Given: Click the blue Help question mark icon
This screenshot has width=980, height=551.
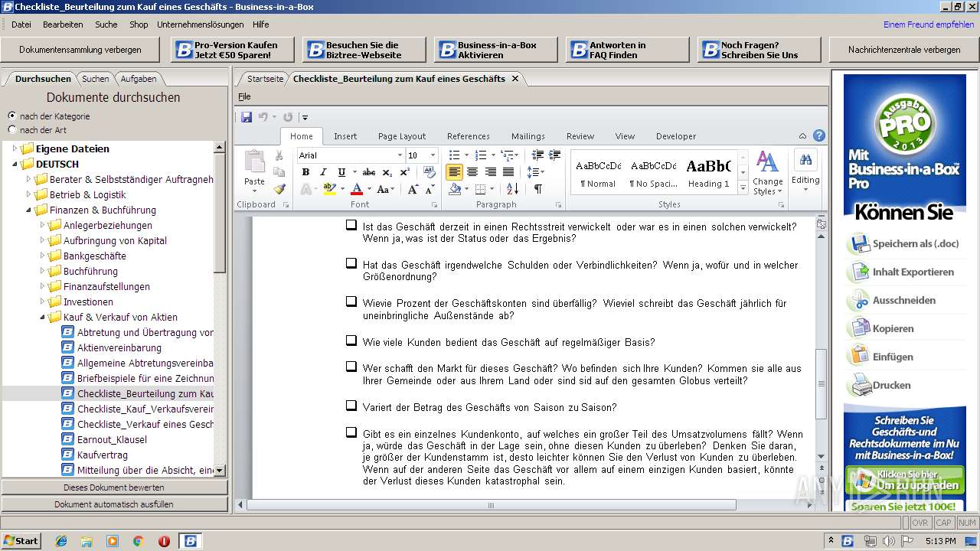Looking at the screenshot, I should coord(819,135).
